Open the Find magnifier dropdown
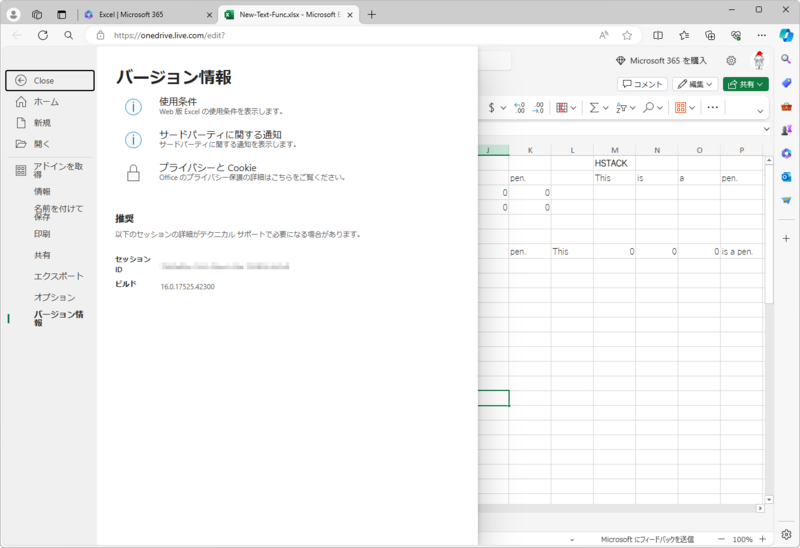 pyautogui.click(x=652, y=107)
